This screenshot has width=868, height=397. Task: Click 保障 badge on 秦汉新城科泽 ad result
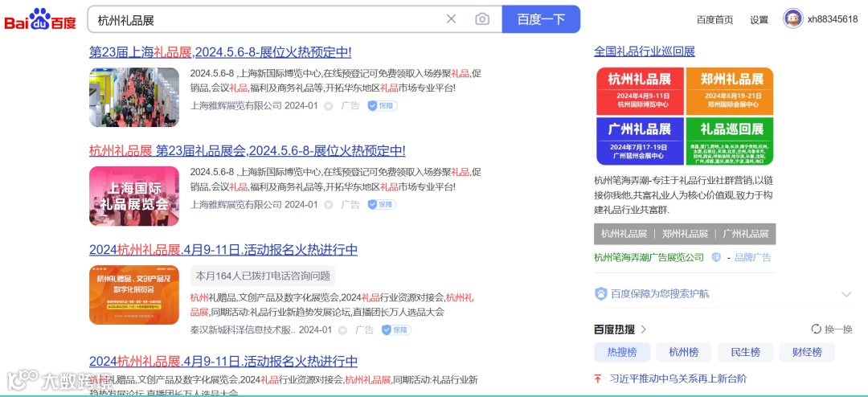tap(396, 330)
